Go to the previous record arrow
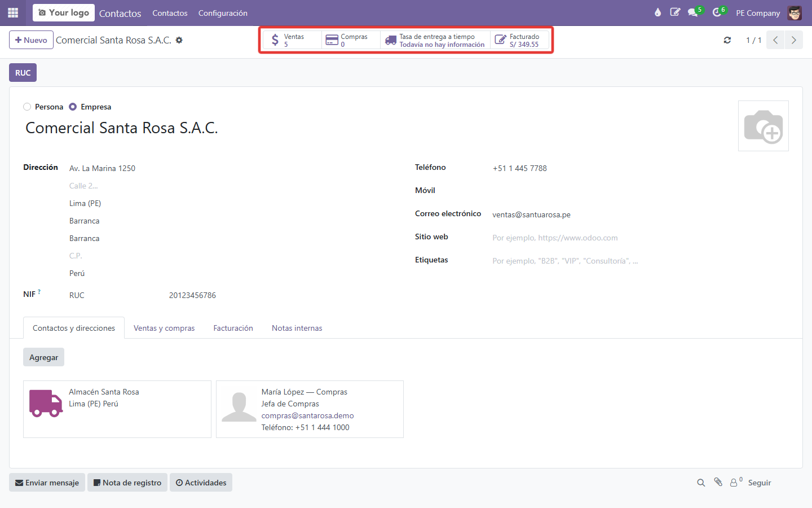The height and width of the screenshot is (508, 812). (775, 40)
